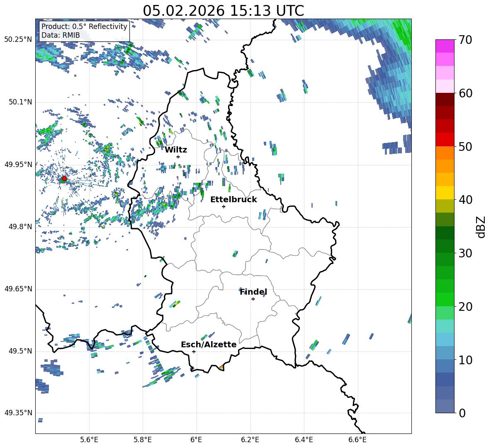Image resolution: width=491 pixels, height=448 pixels.
Task: Click the 6.6°E longitude label
Action: [x=357, y=440]
